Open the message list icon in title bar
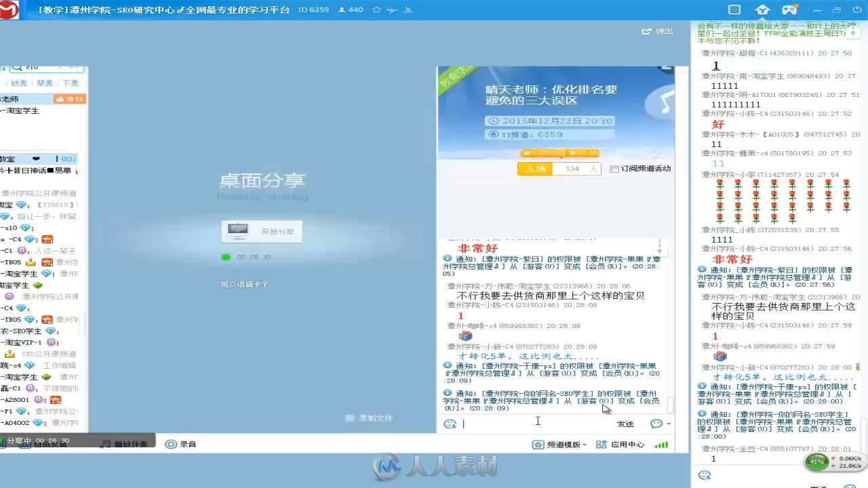Viewport: 868px width, 488px height. click(x=734, y=9)
